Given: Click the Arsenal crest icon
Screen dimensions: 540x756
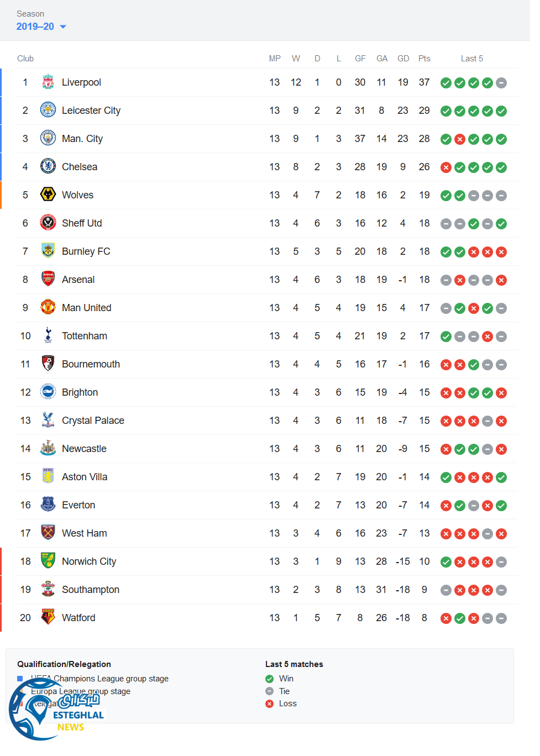Looking at the screenshot, I should pos(48,280).
